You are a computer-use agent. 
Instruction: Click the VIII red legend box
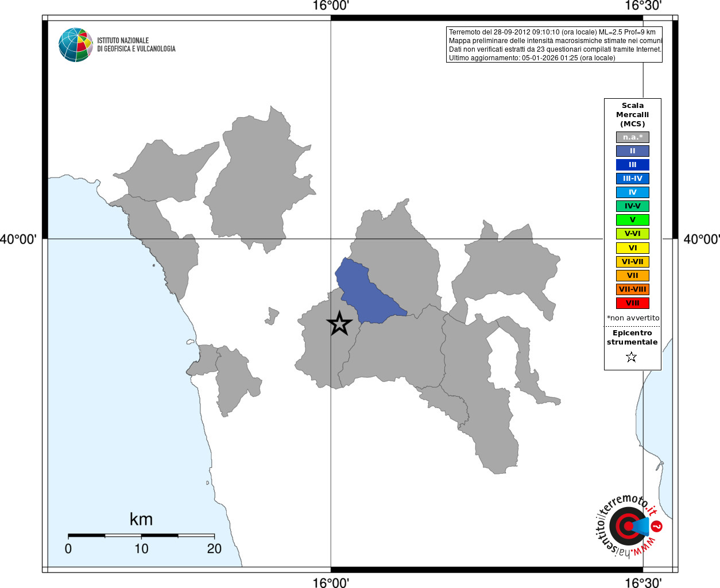pyautogui.click(x=633, y=303)
